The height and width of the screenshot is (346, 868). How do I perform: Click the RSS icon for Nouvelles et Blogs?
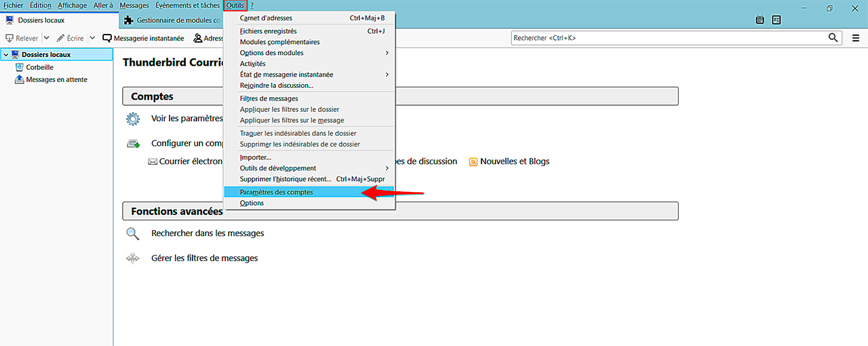click(x=473, y=161)
